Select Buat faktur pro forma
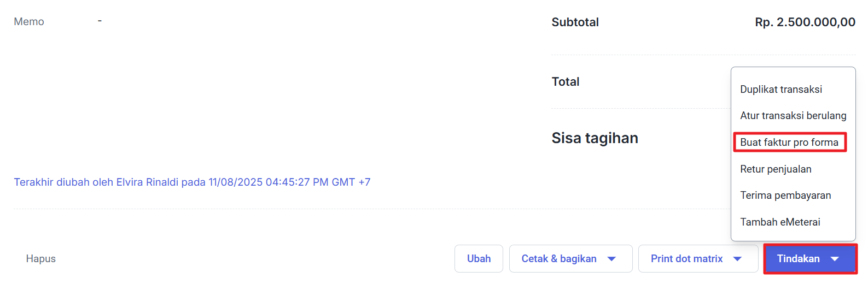868x284 pixels. pos(789,143)
